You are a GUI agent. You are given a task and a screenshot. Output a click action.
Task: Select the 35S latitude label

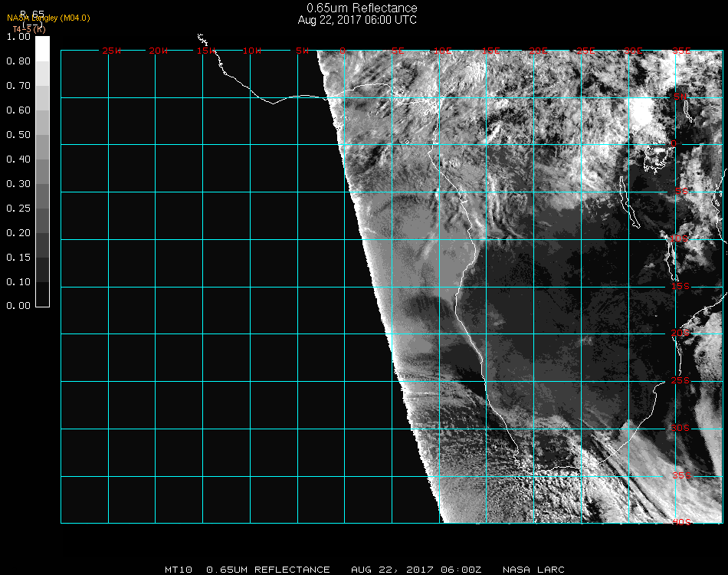coord(682,475)
